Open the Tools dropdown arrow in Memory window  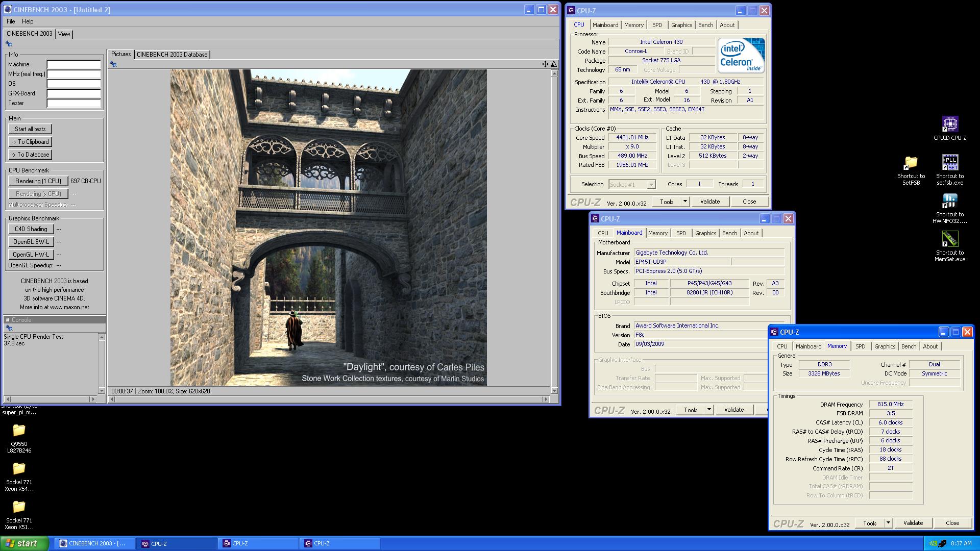click(888, 523)
